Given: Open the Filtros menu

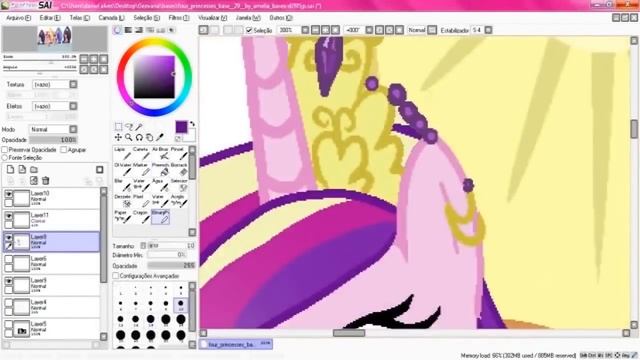Looking at the screenshot, I should click(179, 18).
